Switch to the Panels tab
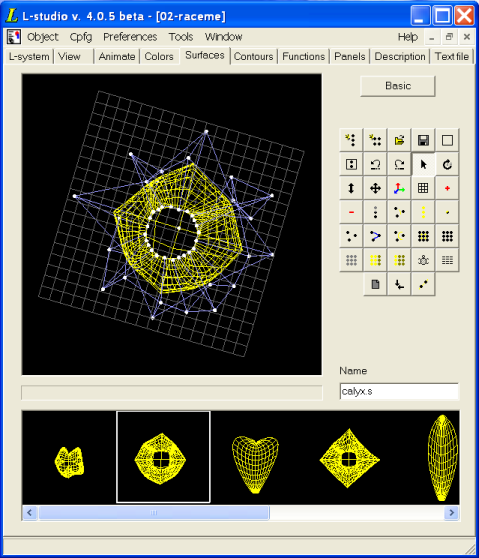 [x=350, y=57]
